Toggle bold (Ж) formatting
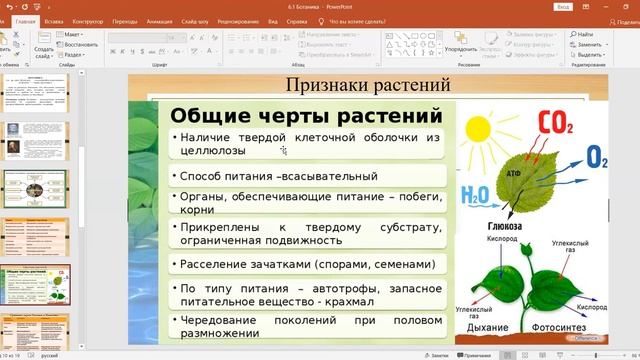This screenshot has height=360, width=640. pos(113,51)
